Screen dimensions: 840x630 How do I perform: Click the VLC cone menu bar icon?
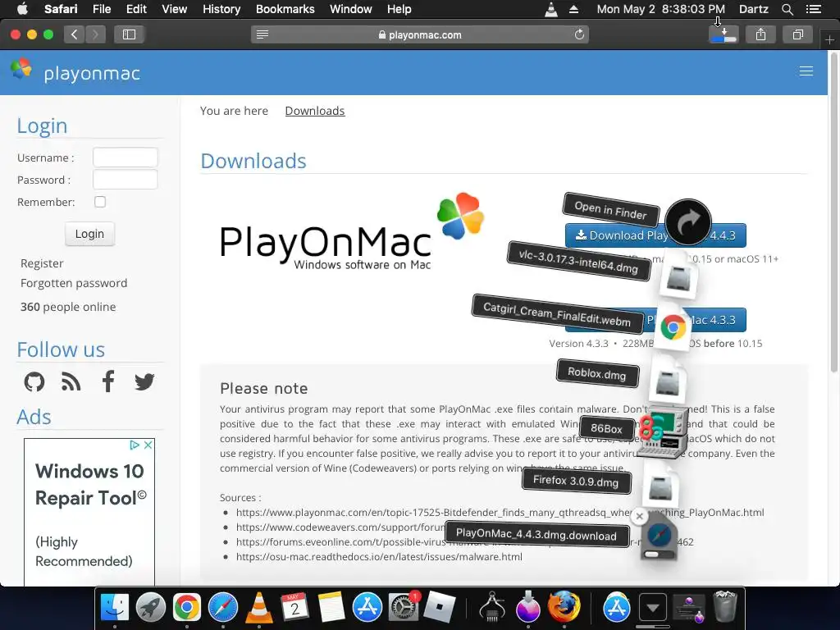coord(550,9)
